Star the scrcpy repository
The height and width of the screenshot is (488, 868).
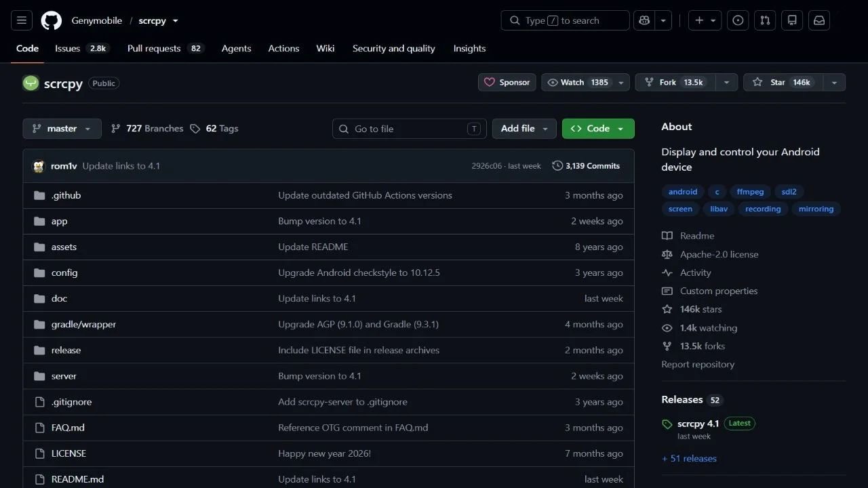[x=783, y=82]
